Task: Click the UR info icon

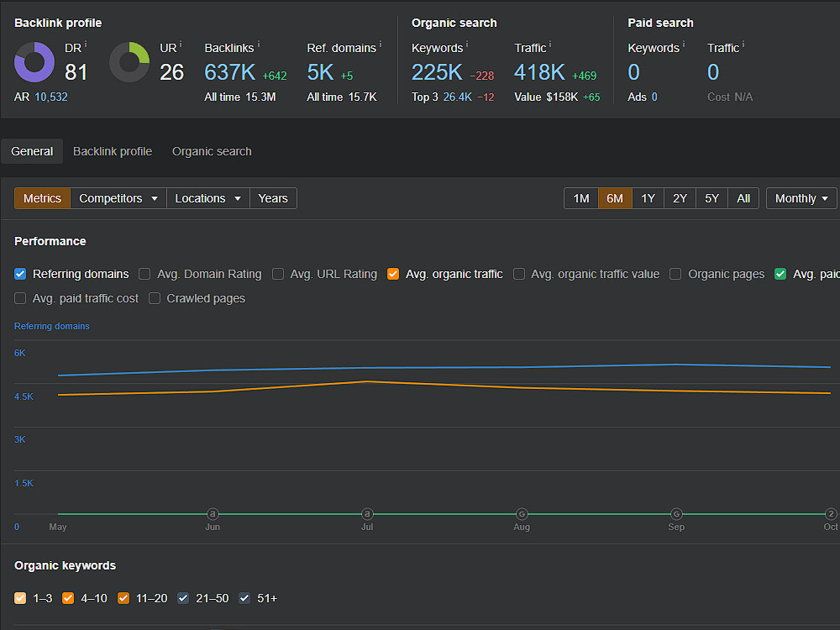Action: (181, 44)
